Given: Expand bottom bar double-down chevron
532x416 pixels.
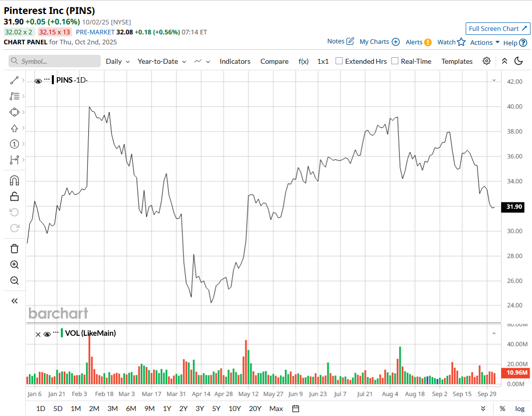Looking at the screenshot, I should pyautogui.click(x=483, y=409).
